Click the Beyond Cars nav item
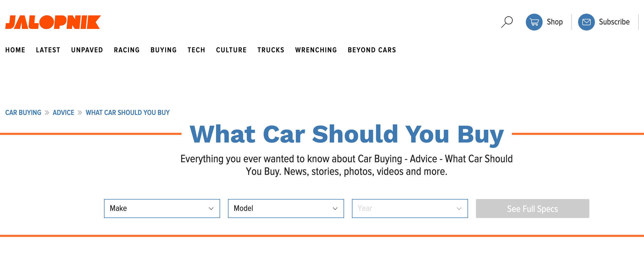This screenshot has height=264, width=644. click(x=372, y=50)
